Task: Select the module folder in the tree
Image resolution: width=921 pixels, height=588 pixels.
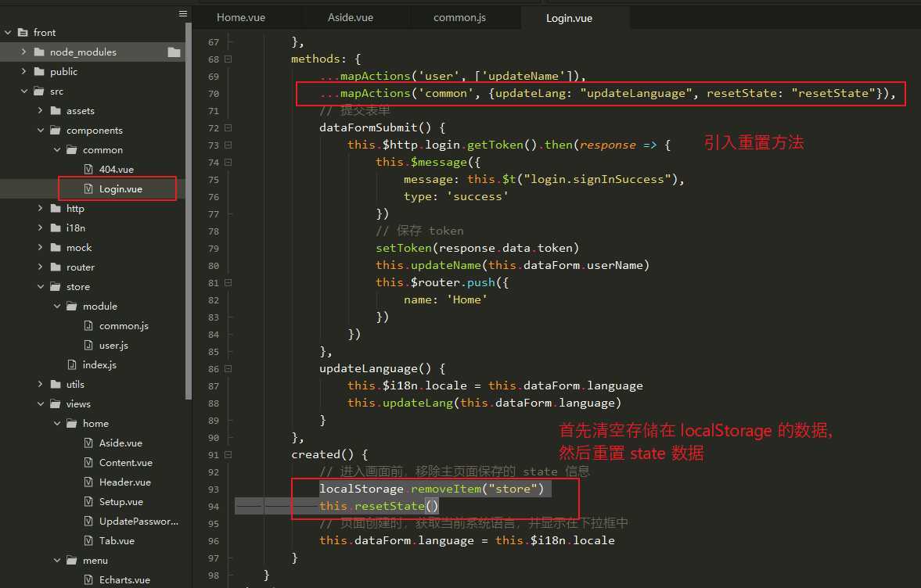Action: [x=100, y=307]
